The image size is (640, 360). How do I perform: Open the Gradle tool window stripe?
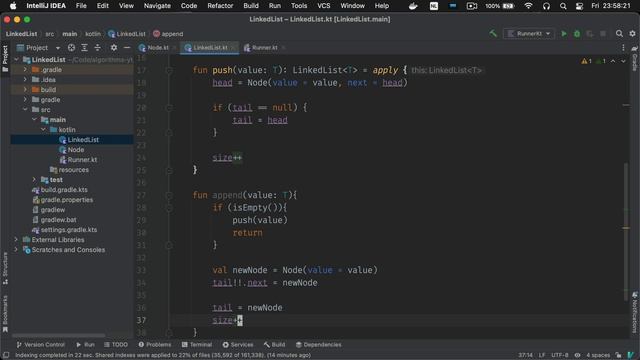(635, 58)
